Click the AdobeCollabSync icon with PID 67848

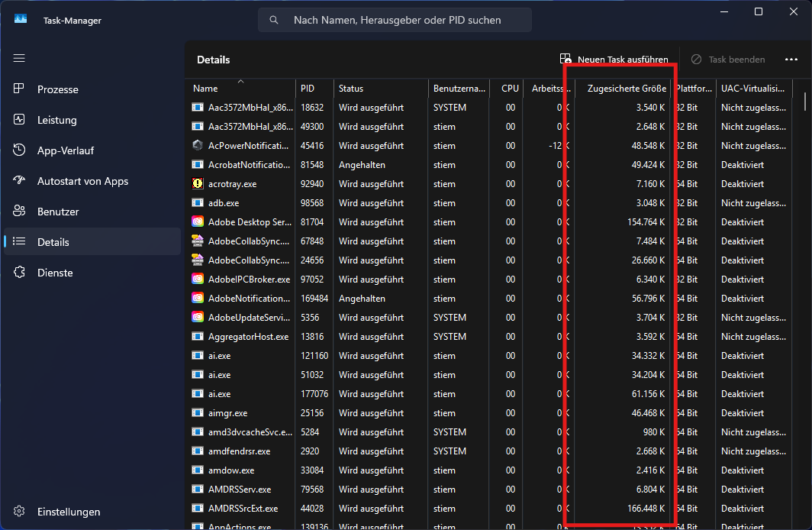tap(198, 241)
